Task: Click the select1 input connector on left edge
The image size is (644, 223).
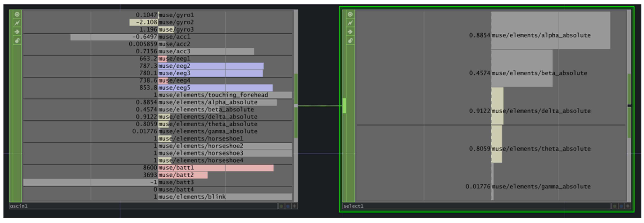Action: (344, 106)
